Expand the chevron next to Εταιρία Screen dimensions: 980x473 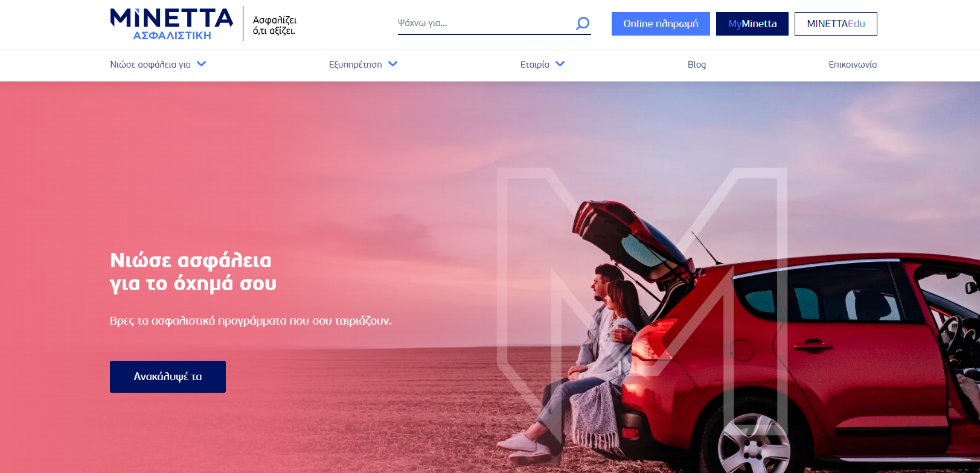click(x=560, y=64)
